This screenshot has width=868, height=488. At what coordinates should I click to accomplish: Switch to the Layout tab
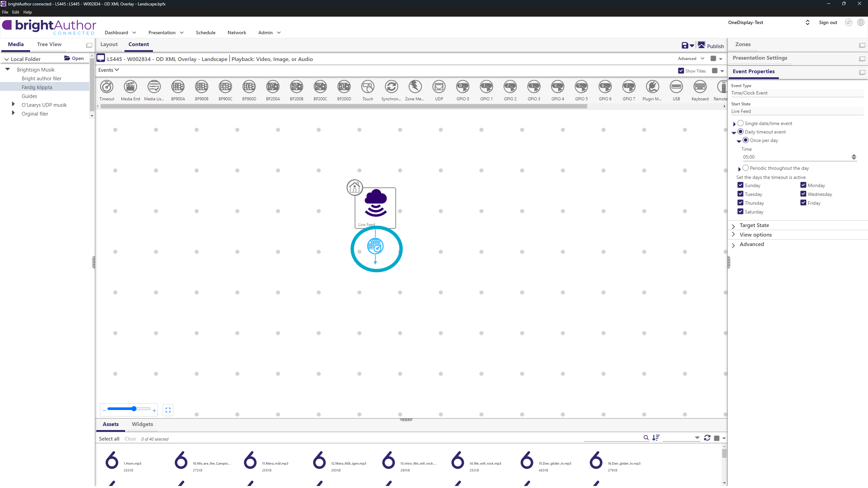coord(109,44)
